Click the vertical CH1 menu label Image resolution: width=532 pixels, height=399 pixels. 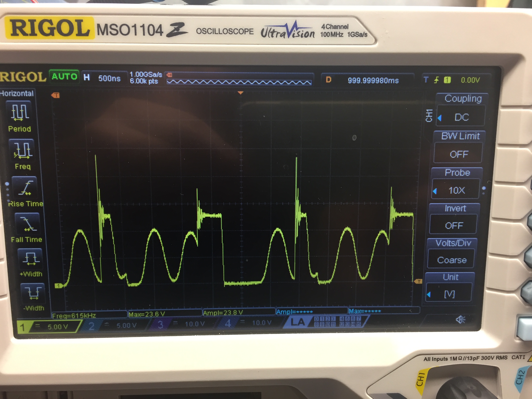click(x=429, y=115)
